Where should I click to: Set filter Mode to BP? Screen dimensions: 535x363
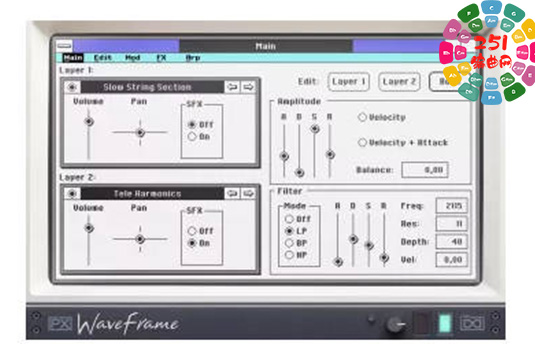pos(289,243)
